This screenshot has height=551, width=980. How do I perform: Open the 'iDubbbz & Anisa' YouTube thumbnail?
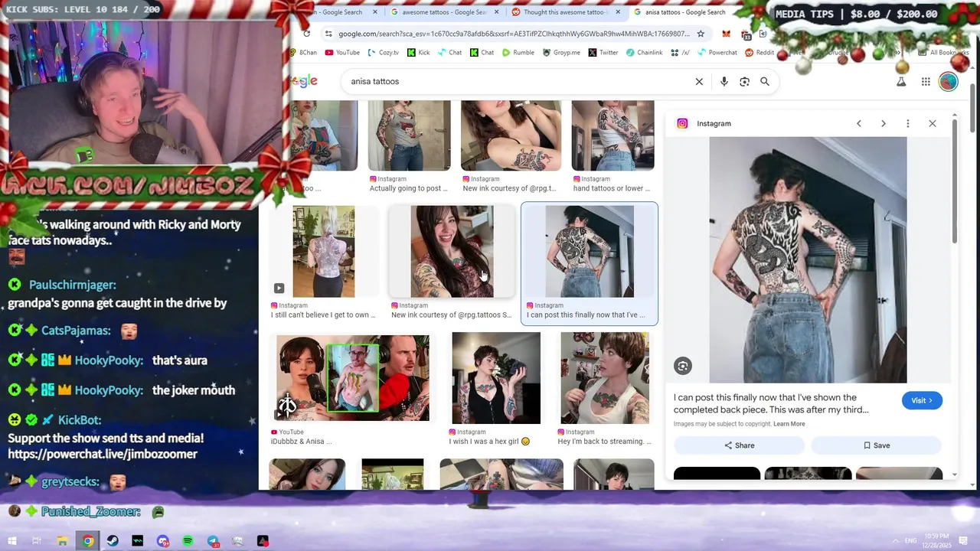coord(352,377)
